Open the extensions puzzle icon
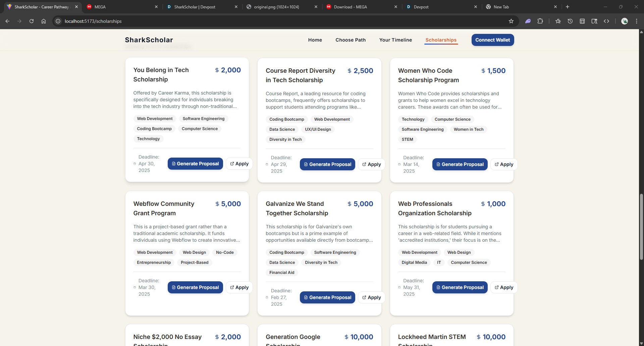 [x=540, y=21]
